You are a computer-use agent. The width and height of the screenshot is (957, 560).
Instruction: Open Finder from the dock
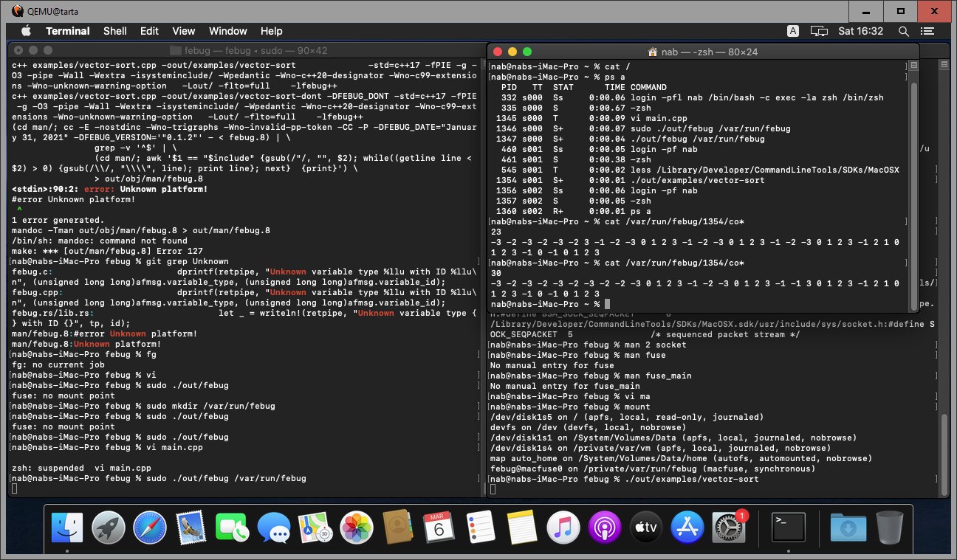point(67,528)
